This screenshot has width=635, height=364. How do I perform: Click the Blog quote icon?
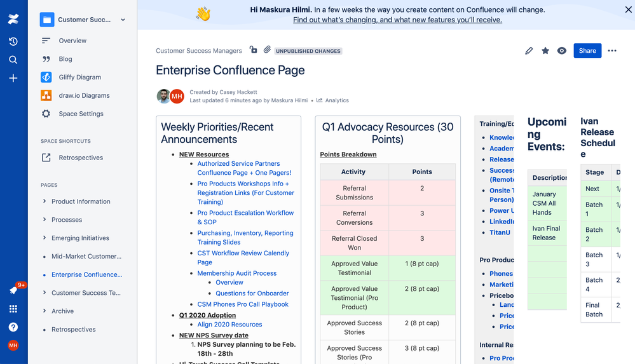click(46, 58)
